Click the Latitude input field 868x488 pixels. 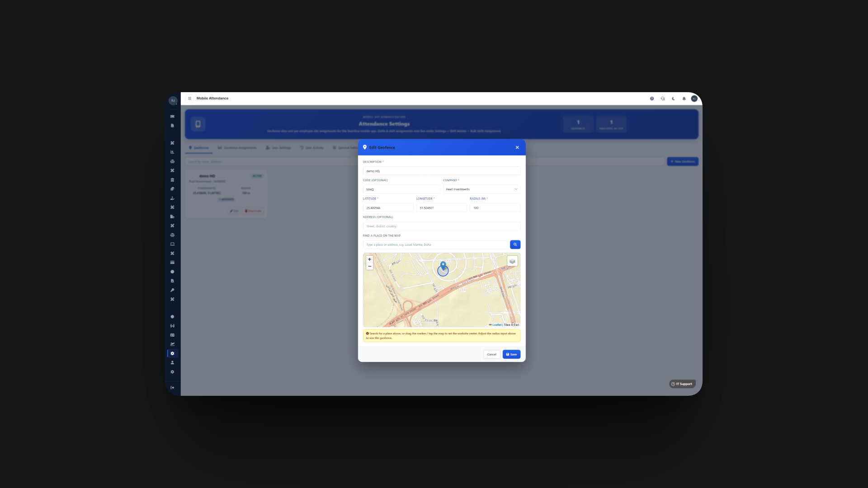tap(388, 208)
